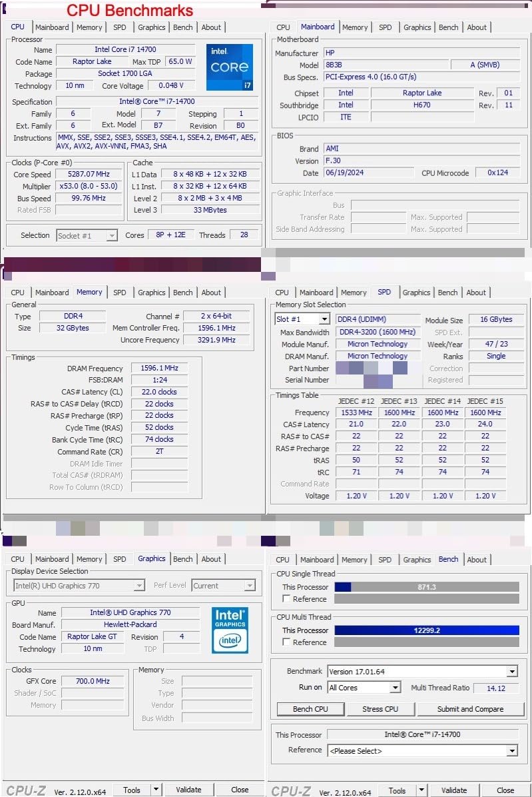Click the Cores 8P + 12E value
The width and height of the screenshot is (532, 797).
[x=170, y=235]
